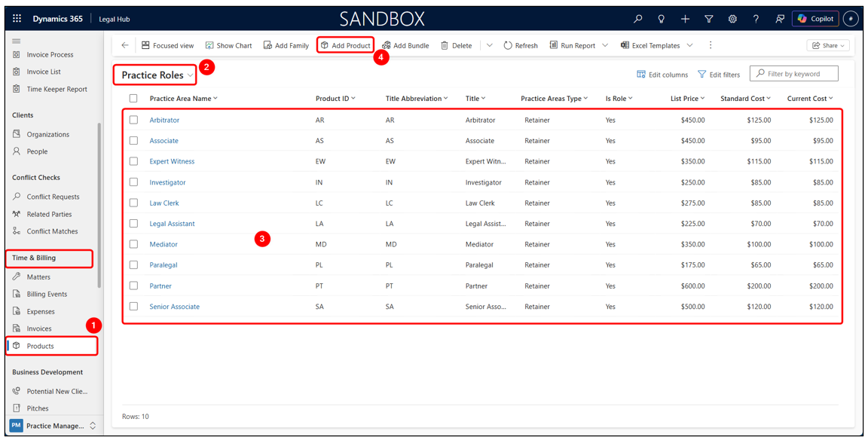
Task: Open the app launcher waffle icon
Action: (17, 19)
